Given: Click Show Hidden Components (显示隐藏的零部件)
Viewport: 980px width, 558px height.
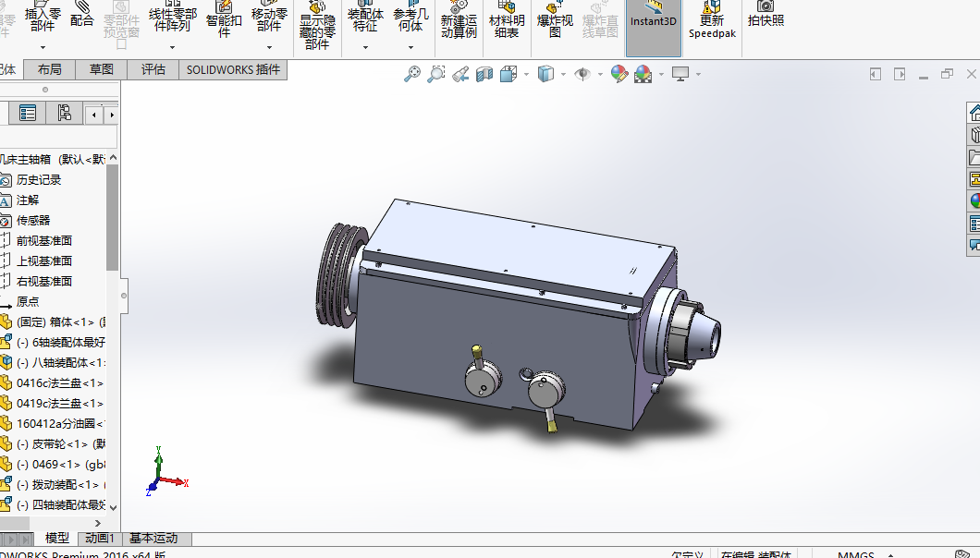Looking at the screenshot, I should (x=317, y=26).
